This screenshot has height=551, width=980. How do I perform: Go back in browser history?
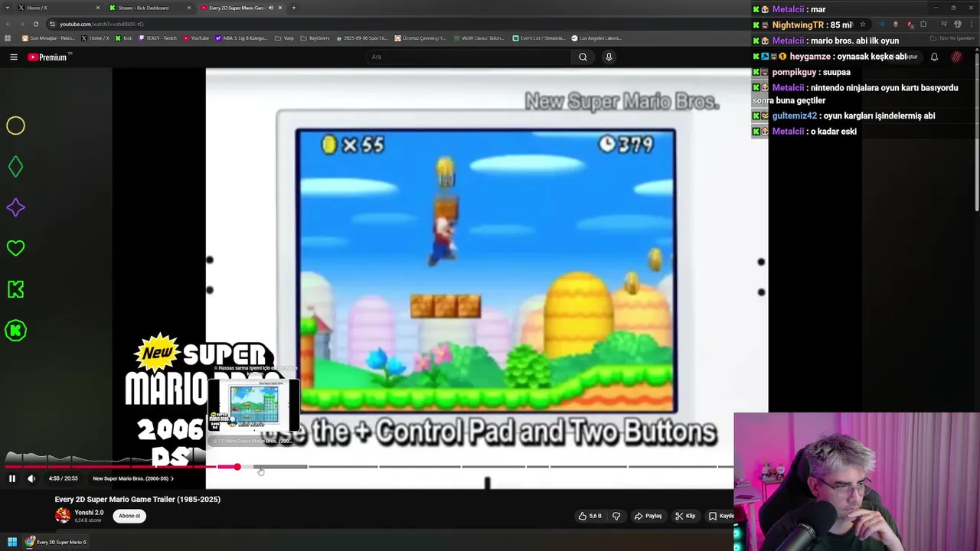[x=8, y=24]
